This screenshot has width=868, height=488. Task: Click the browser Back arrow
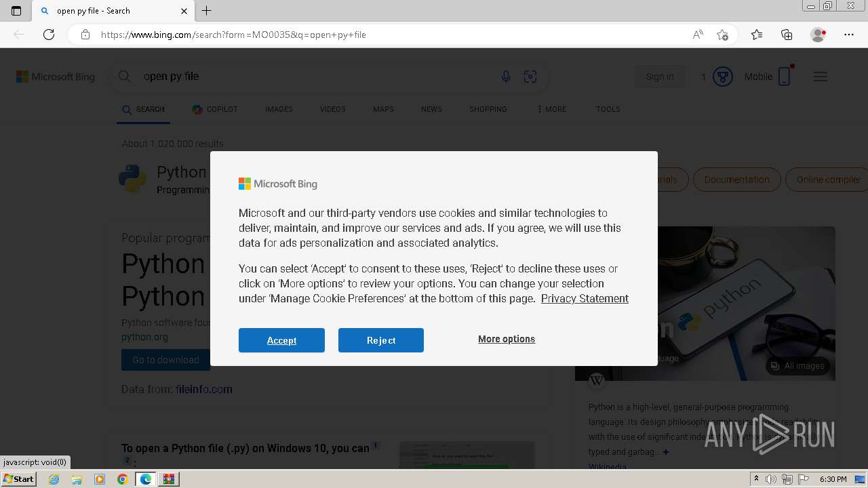tap(19, 35)
